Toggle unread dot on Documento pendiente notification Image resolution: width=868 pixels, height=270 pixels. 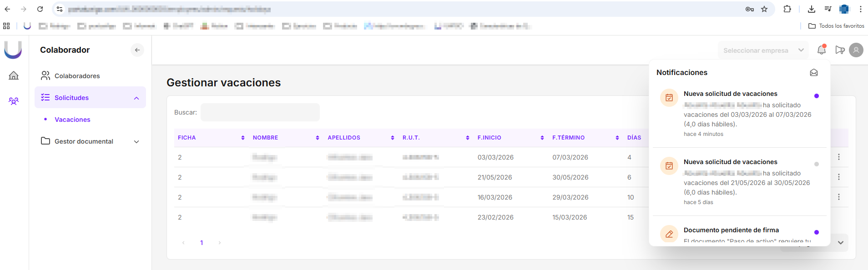(816, 232)
